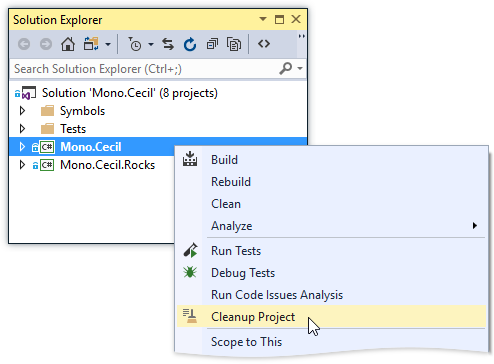Click the Pending Changes Filter clock icon
This screenshot has width=494, height=364.
(x=135, y=44)
